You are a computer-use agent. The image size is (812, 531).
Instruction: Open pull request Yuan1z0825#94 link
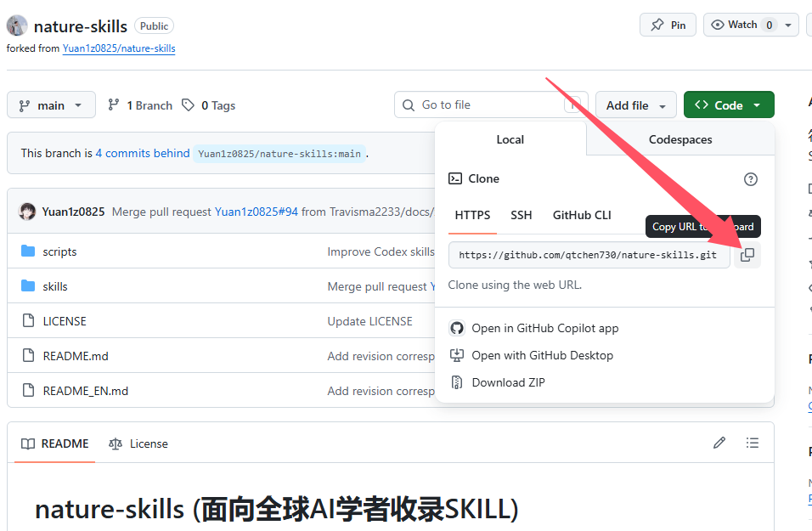(x=257, y=212)
